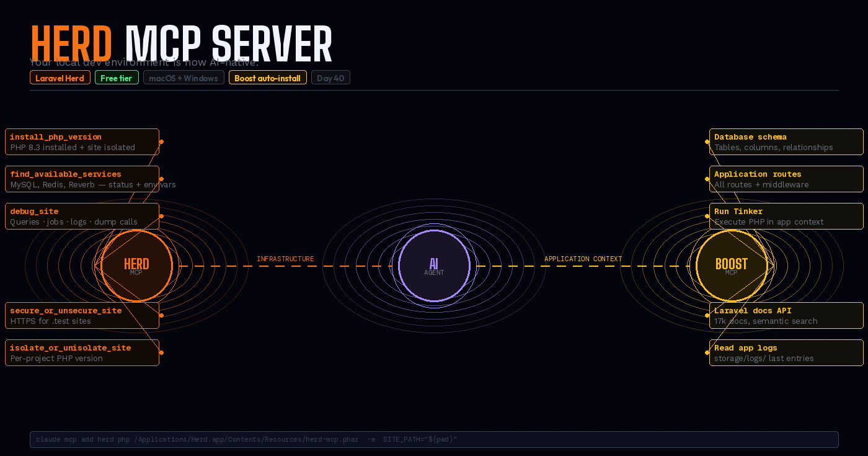The image size is (868, 456).
Task: Select the debug_site tool card
Action: [82, 216]
